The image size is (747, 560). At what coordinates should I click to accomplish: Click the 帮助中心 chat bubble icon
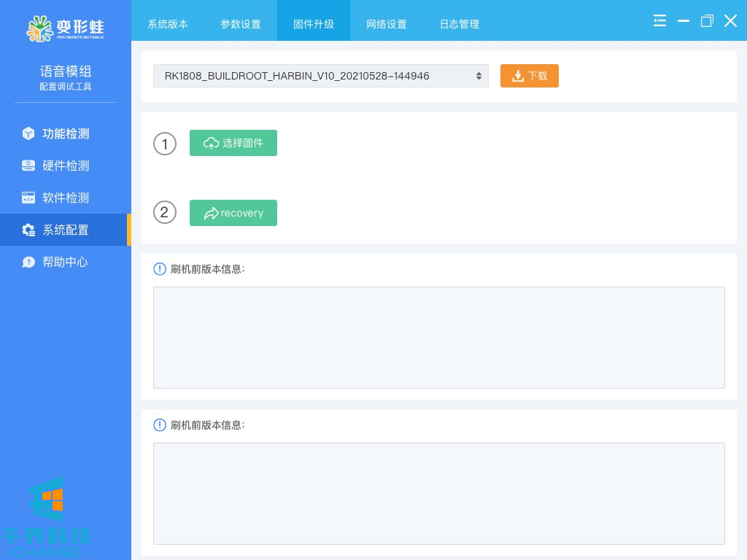[x=28, y=262]
